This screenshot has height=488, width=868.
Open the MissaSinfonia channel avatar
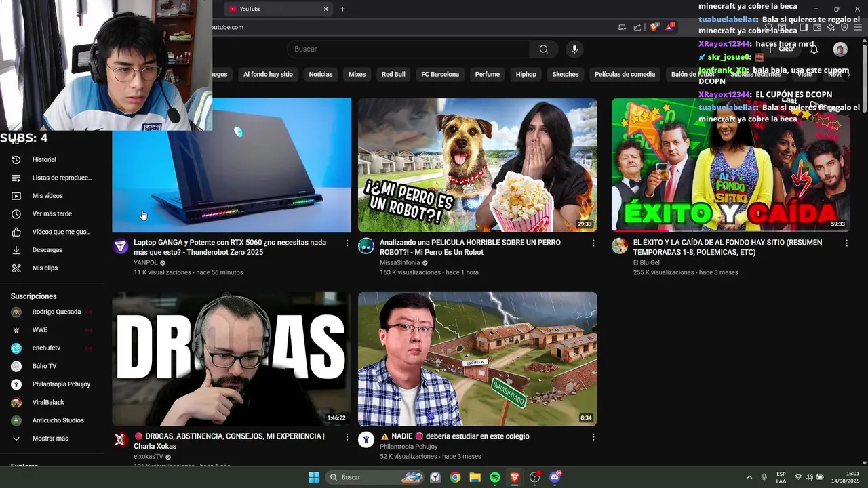click(x=366, y=246)
